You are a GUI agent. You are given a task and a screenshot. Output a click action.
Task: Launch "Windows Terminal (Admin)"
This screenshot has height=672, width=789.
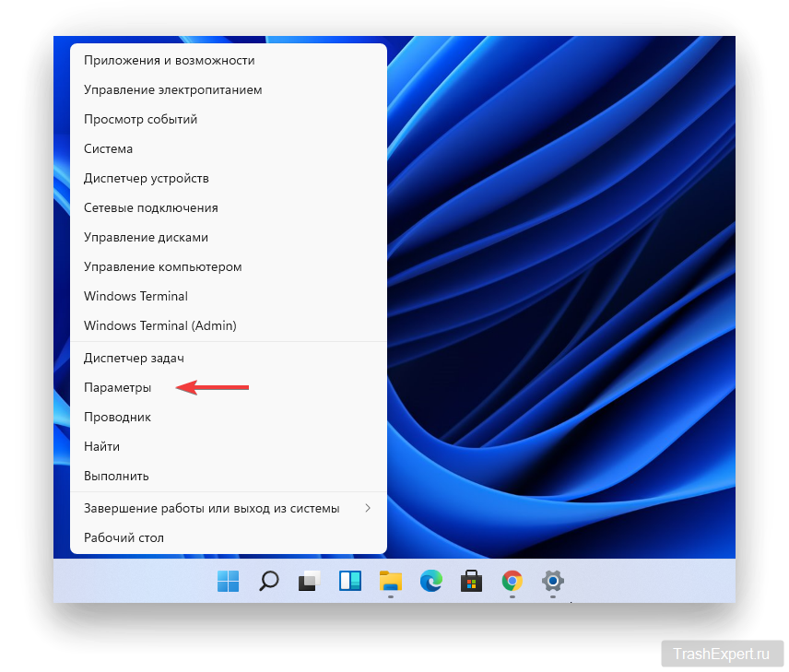click(x=229, y=325)
